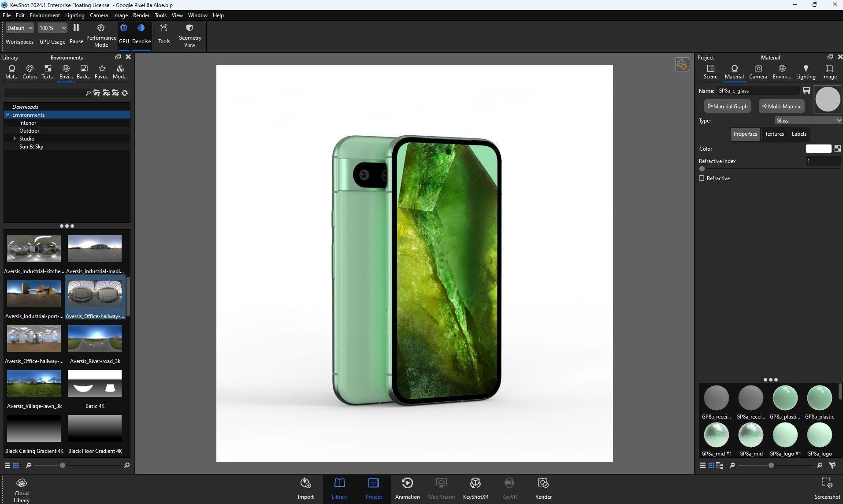Switch to the Models library tab
The image size is (843, 504).
(120, 72)
